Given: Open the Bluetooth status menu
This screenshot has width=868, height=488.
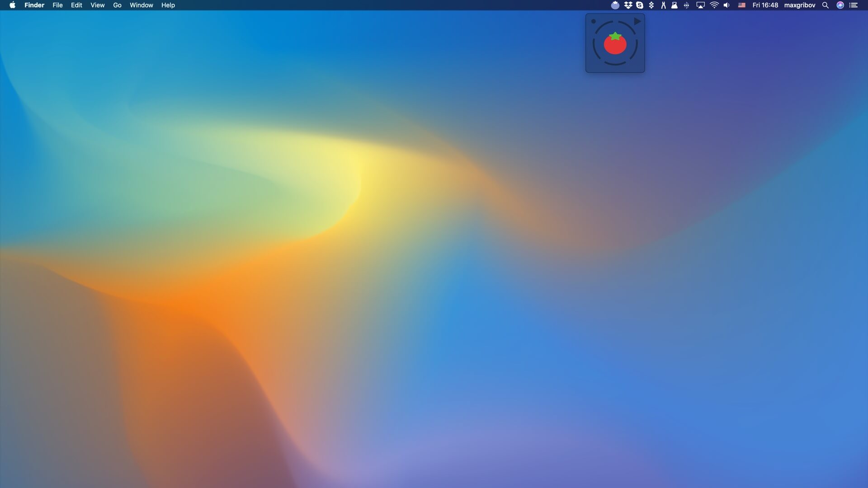Looking at the screenshot, I should [x=686, y=5].
